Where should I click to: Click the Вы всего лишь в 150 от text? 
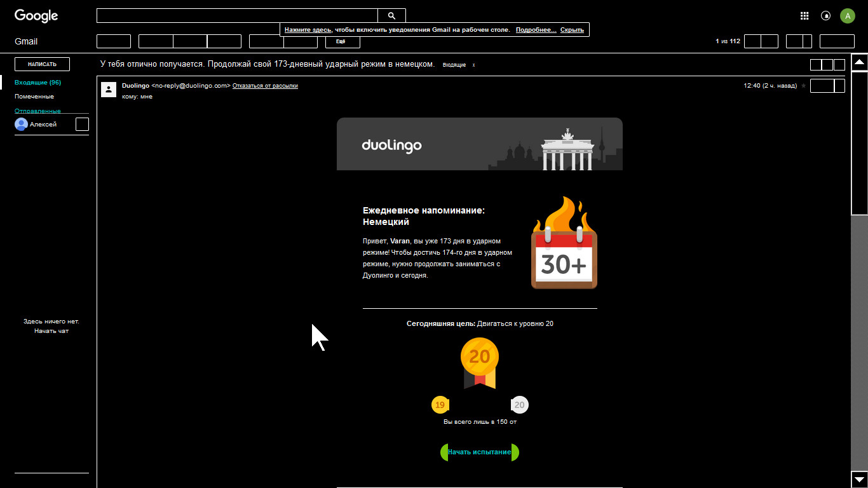point(480,422)
